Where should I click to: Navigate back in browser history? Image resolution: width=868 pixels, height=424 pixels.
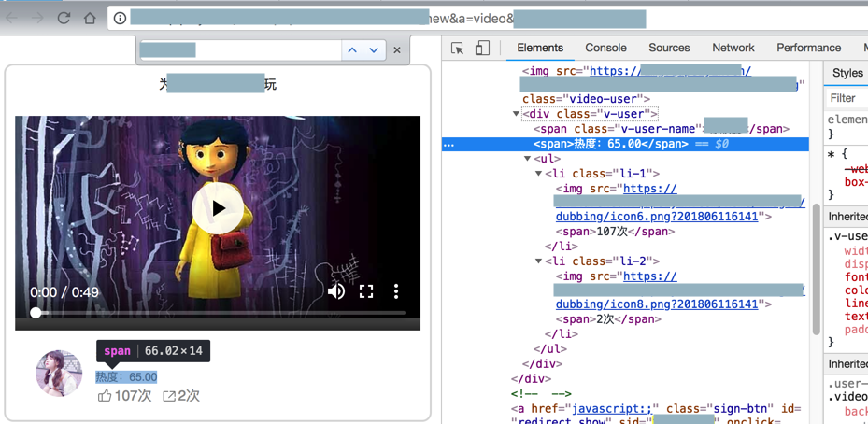(11, 19)
